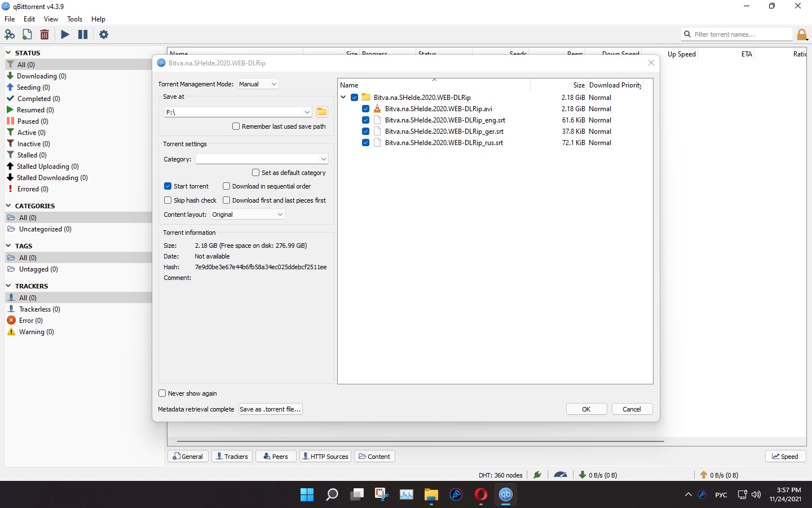Screen dimensions: 812x508
Task: Toggle the Skip hash check checkbox
Action: (167, 200)
